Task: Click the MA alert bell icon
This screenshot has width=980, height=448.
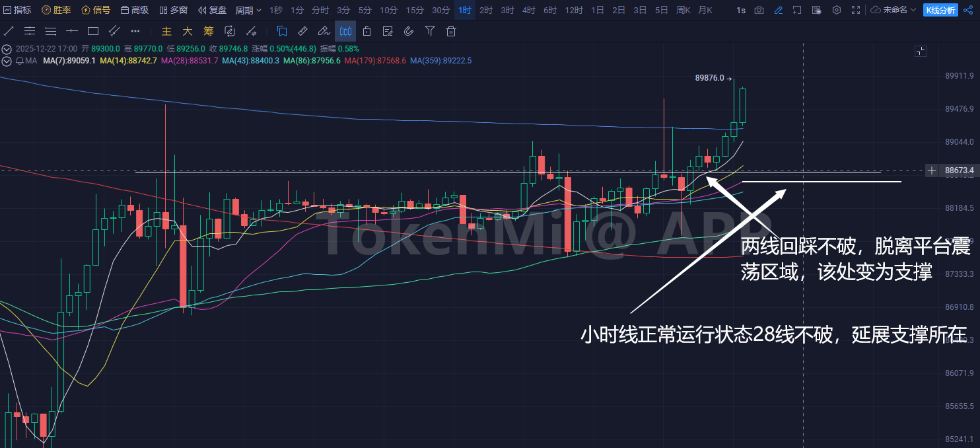Action: point(19,61)
